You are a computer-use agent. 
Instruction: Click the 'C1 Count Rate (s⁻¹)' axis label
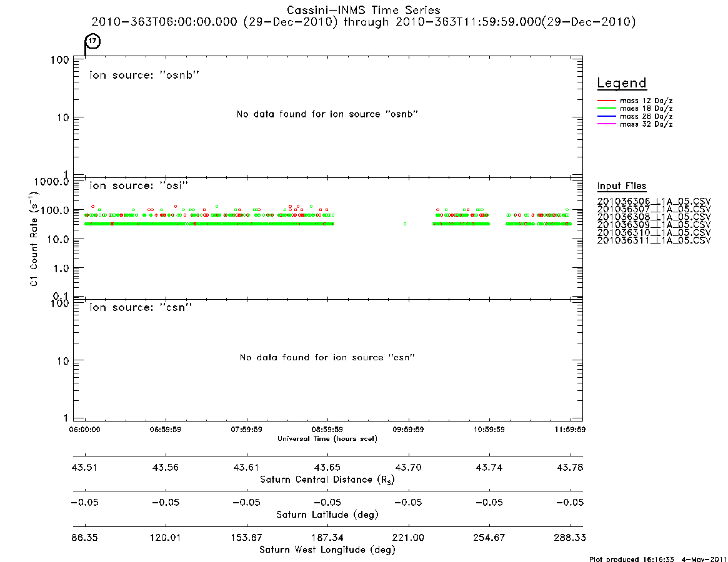coord(33,239)
